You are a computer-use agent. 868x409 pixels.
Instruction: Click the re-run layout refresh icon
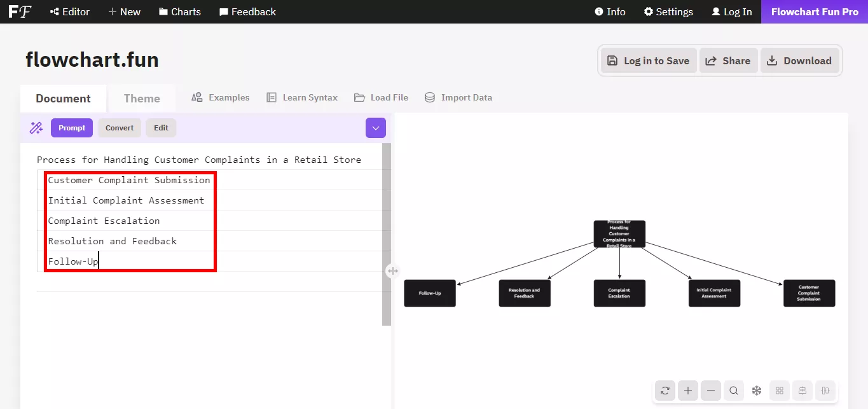point(665,390)
